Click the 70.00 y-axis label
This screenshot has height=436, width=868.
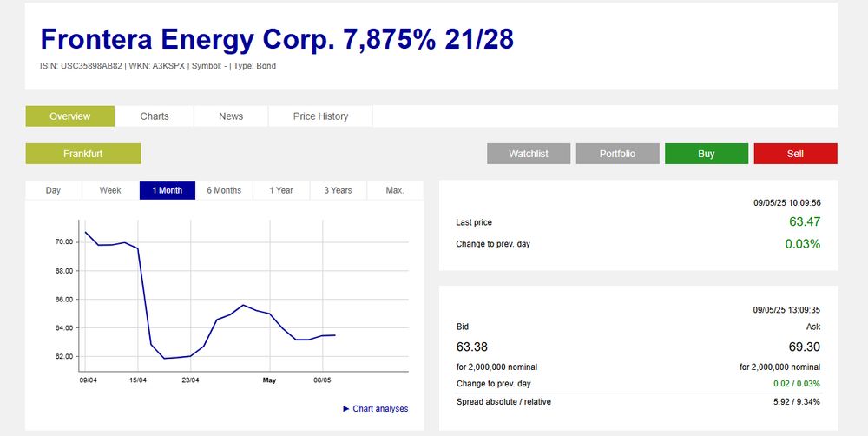click(63, 242)
